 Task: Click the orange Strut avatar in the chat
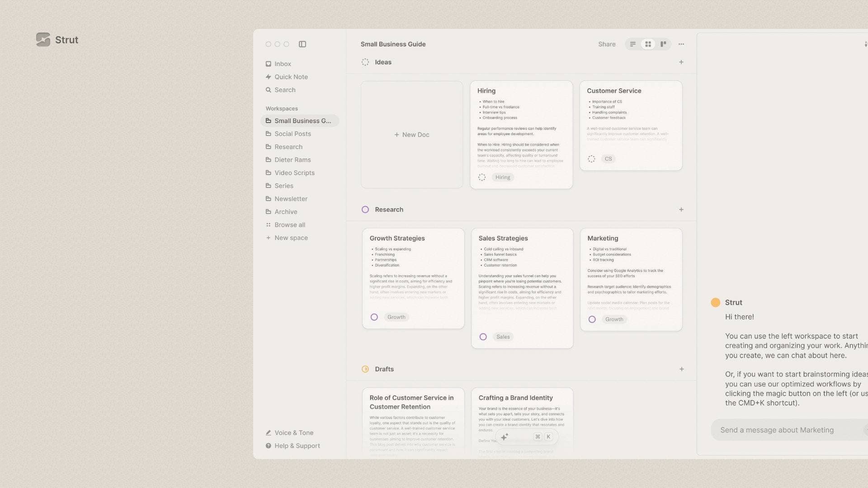[716, 302]
